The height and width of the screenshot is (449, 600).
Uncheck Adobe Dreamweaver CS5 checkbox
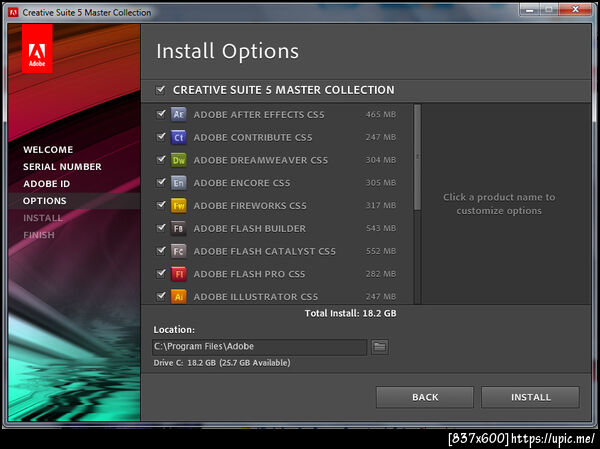point(161,160)
